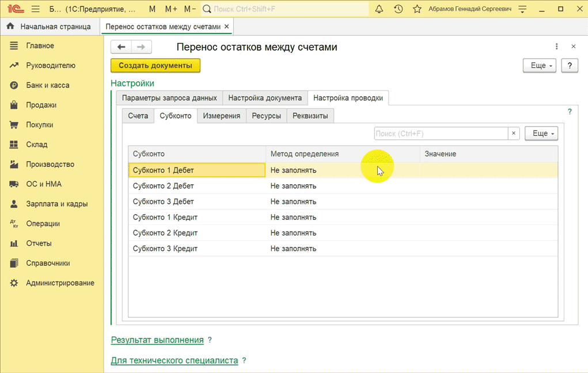The width and height of the screenshot is (588, 373).
Task: Select the Субконто 2 Кредит row
Action: [x=165, y=233]
